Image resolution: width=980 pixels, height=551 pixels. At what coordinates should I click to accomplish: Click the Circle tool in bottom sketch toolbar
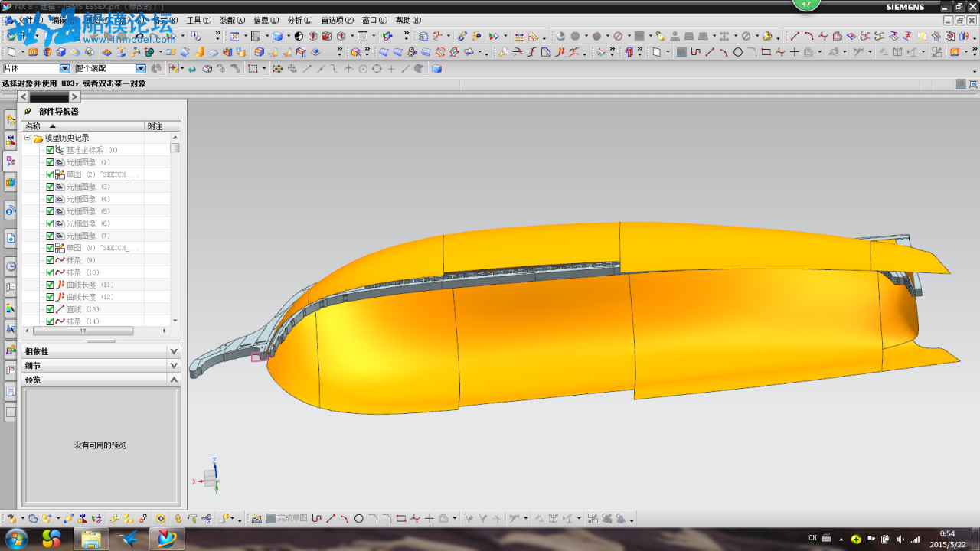coord(358,518)
